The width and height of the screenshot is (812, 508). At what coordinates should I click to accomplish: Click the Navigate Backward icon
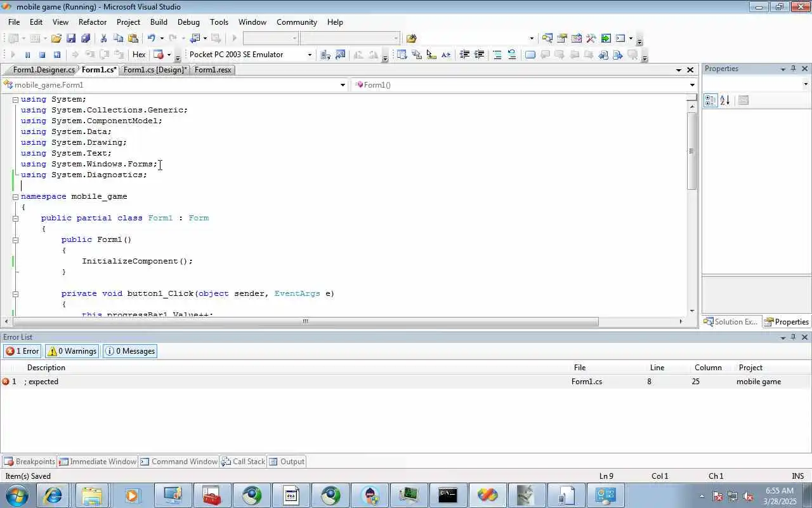(195, 38)
